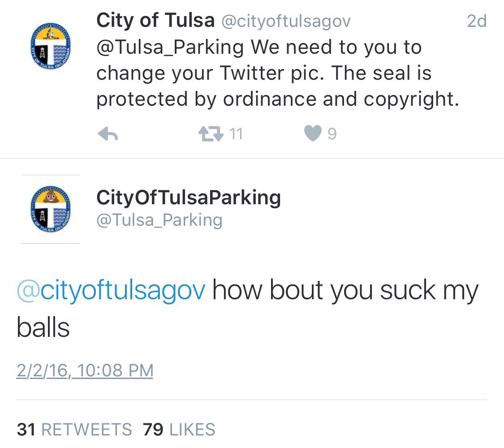Viewport: 504px width, 448px height.
Task: Open the City of Tulsa display name
Action: (x=155, y=20)
